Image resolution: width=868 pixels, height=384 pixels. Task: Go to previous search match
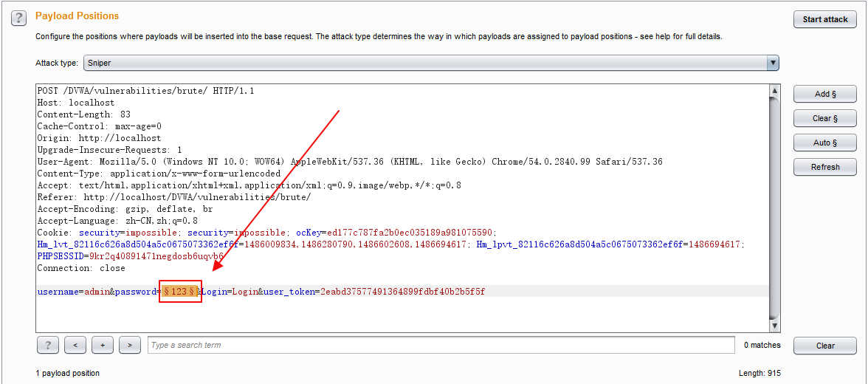pyautogui.click(x=75, y=345)
